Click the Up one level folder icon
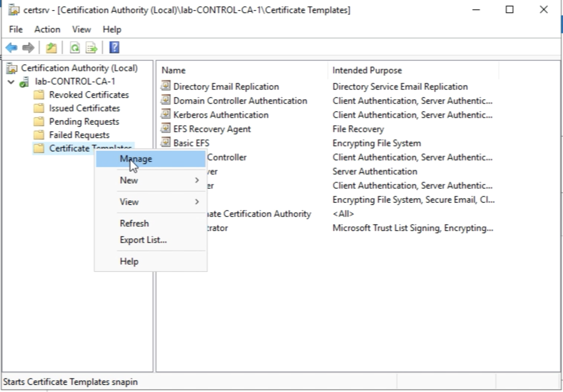Screen dimensions: 563x392 pos(51,48)
